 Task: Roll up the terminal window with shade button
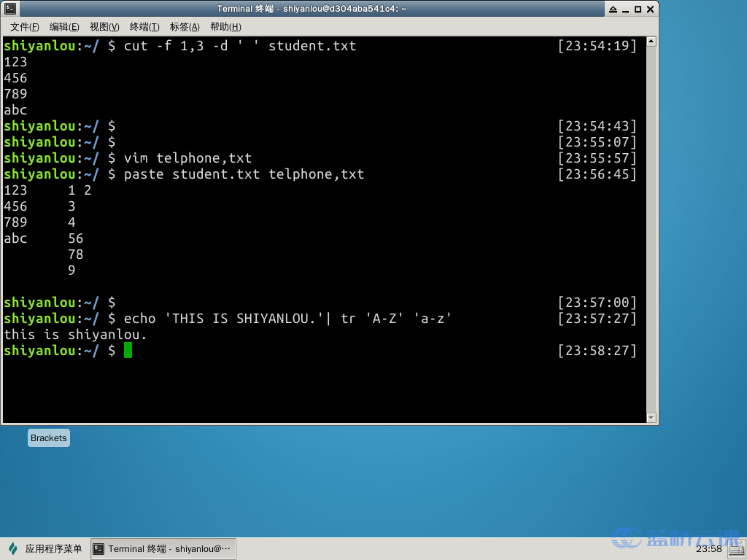pos(611,9)
